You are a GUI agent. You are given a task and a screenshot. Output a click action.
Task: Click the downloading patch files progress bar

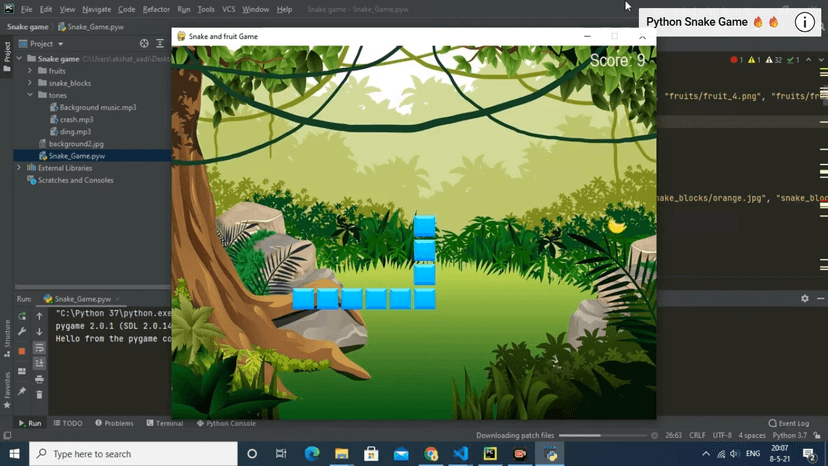coord(603,435)
